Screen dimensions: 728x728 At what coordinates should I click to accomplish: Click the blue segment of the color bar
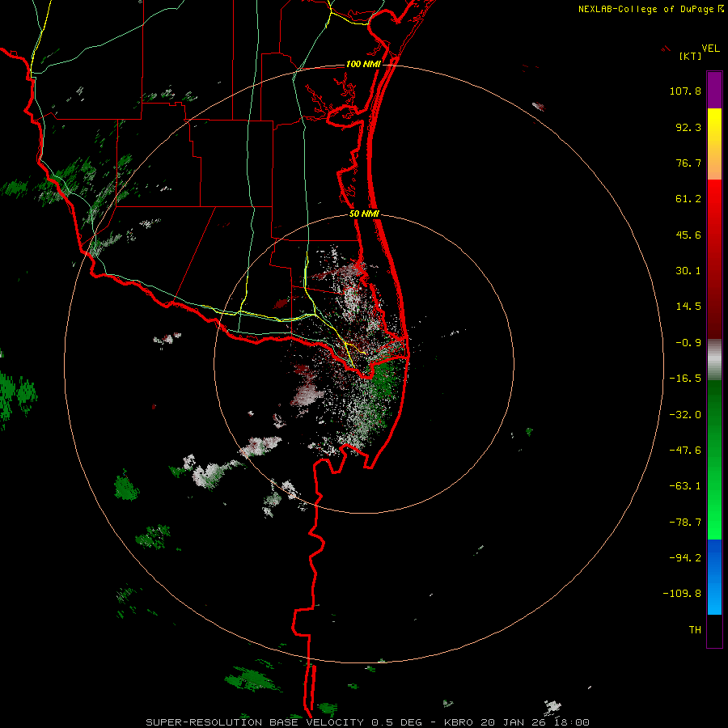tap(714, 577)
